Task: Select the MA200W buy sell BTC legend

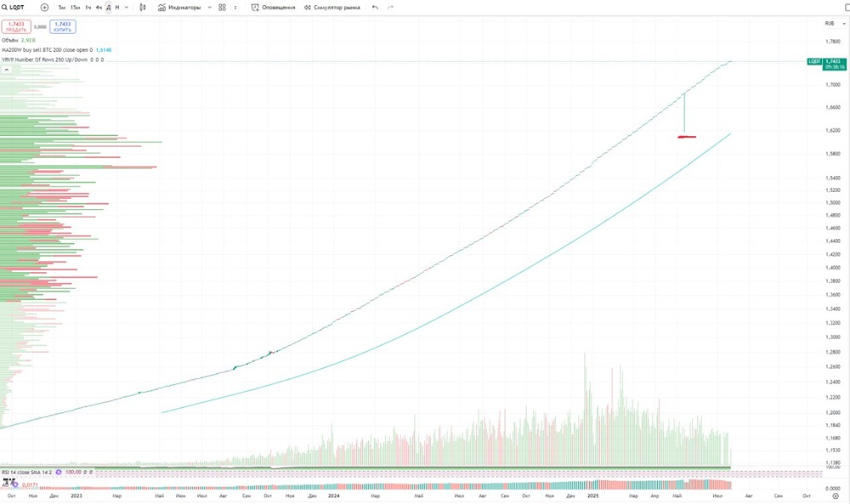Action: click(x=47, y=50)
